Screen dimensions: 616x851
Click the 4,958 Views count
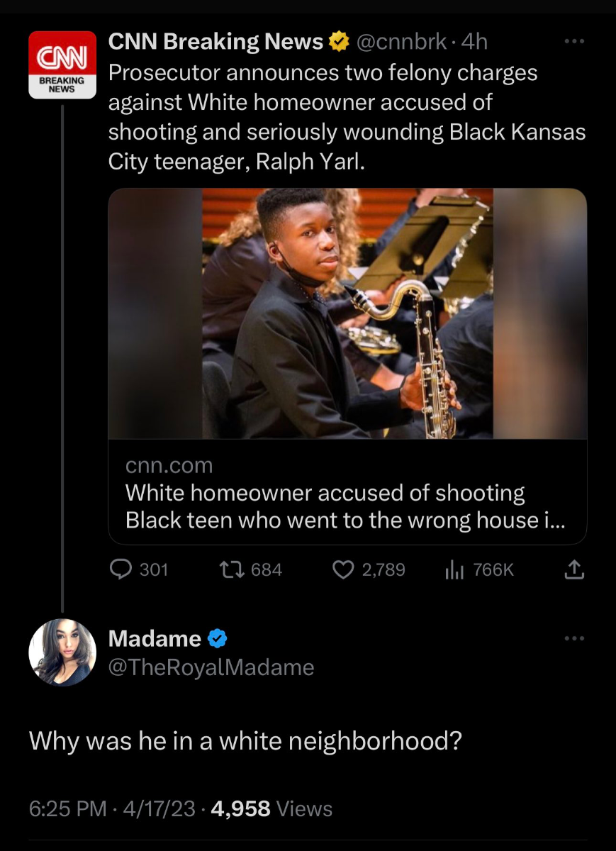(271, 808)
